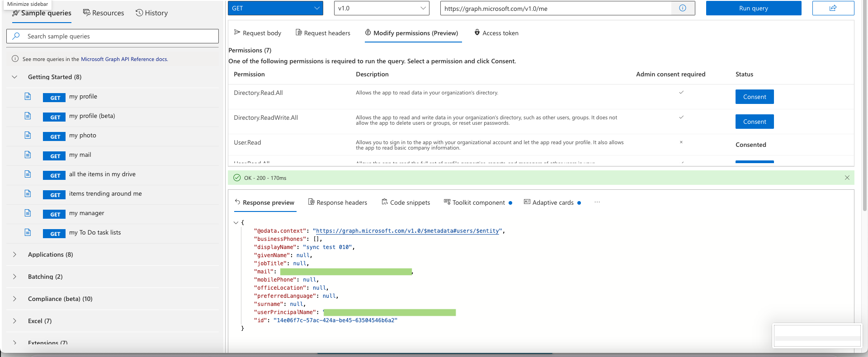Select the Response preview tab
The height and width of the screenshot is (357, 868).
(264, 202)
